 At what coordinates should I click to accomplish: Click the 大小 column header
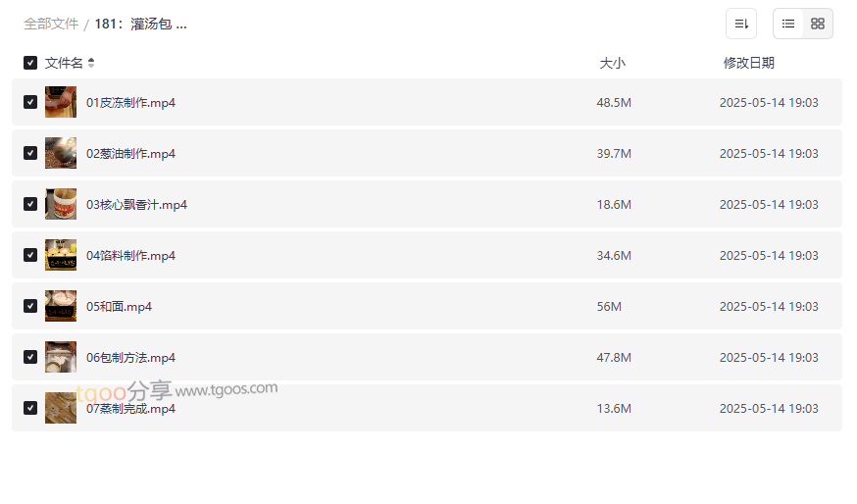(612, 63)
